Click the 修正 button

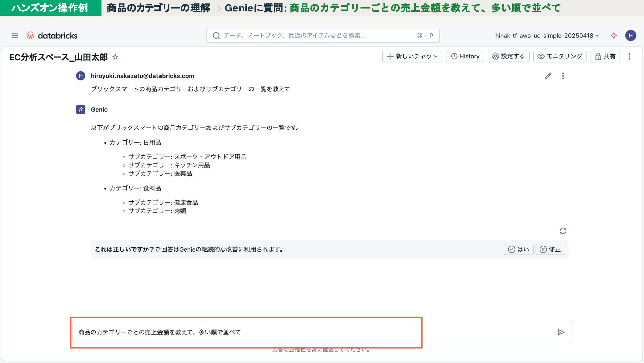(x=550, y=249)
